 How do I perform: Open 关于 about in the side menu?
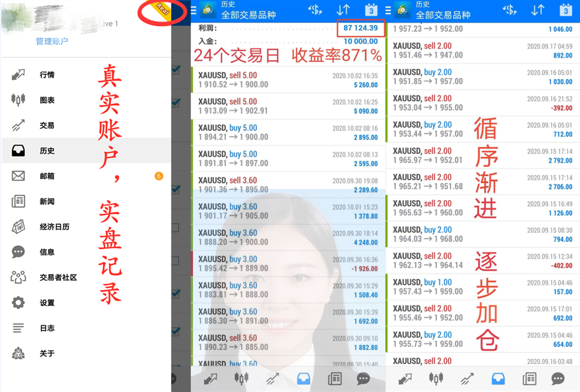pyautogui.click(x=86, y=354)
